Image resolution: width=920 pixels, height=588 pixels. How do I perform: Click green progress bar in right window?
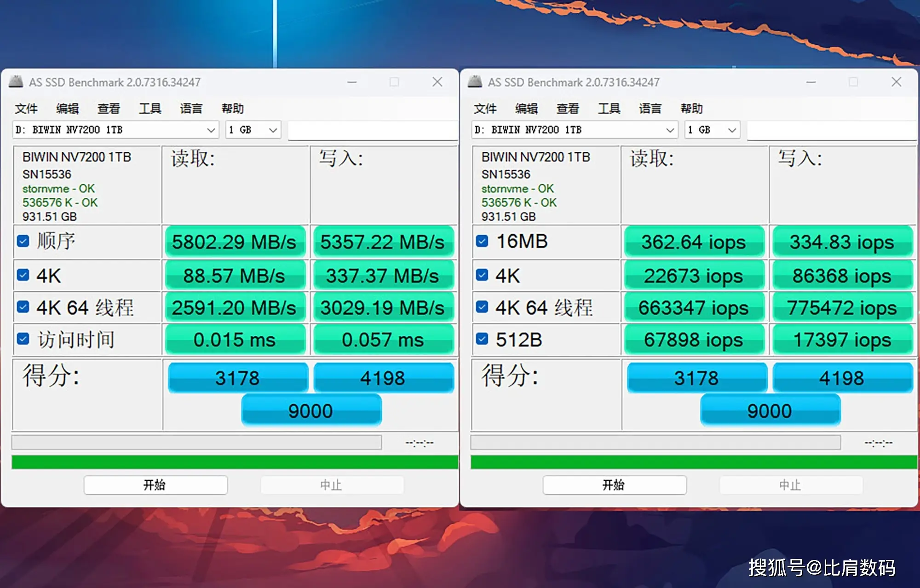[694, 462]
